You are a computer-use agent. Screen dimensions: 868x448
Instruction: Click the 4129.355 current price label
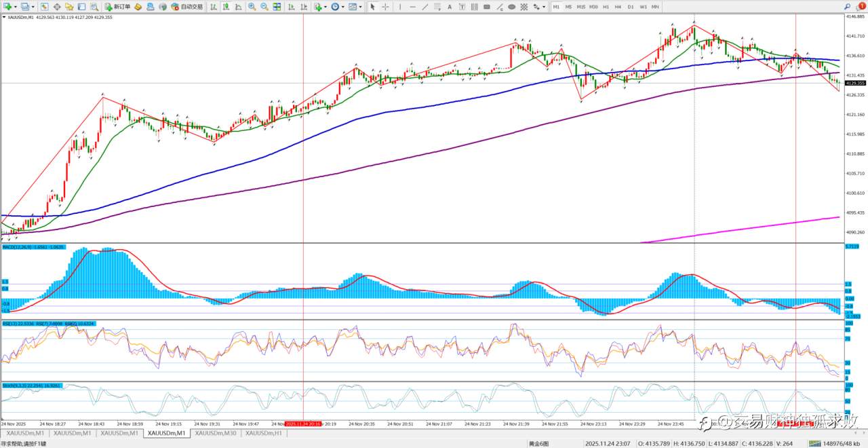(855, 83)
